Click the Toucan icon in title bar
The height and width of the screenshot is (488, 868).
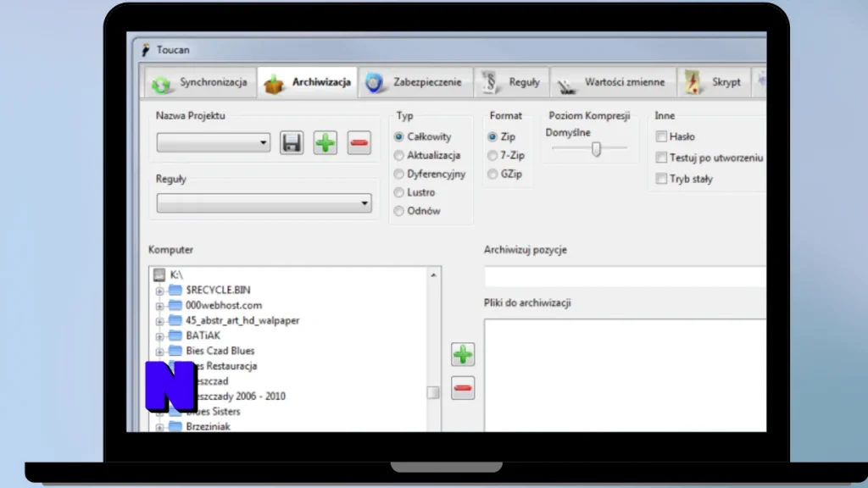pyautogui.click(x=146, y=50)
